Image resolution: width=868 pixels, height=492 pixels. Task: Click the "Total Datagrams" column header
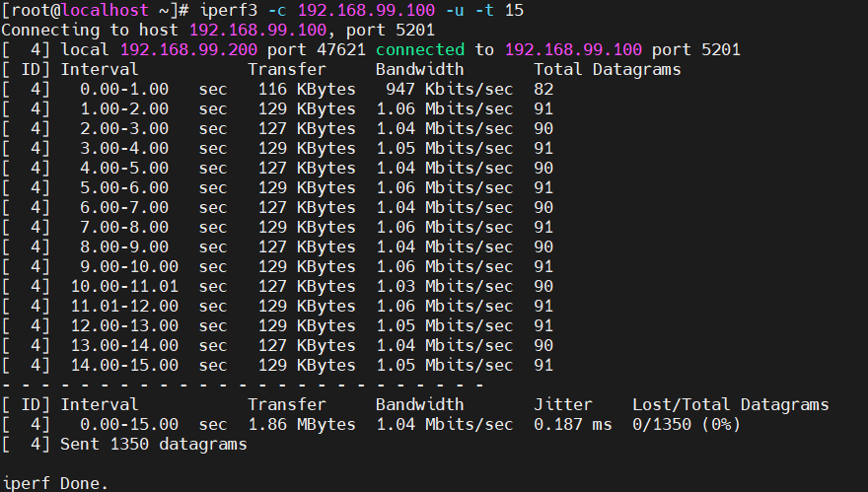pyautogui.click(x=607, y=69)
